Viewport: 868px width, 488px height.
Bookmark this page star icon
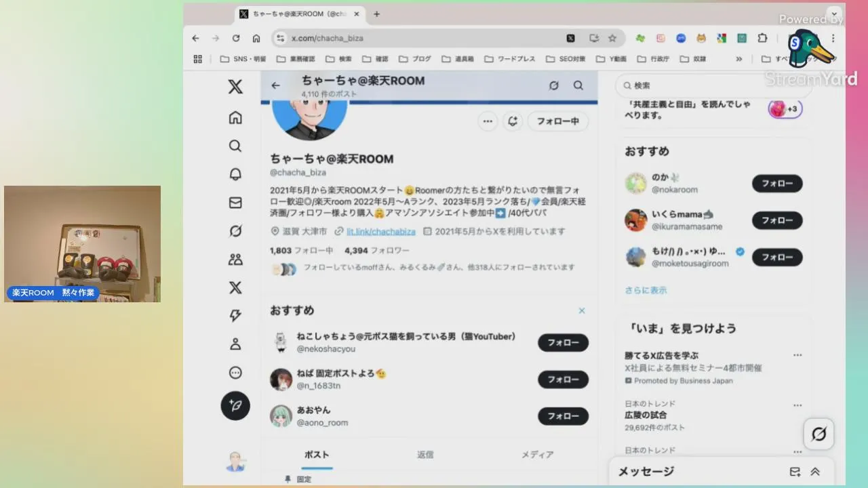612,39
